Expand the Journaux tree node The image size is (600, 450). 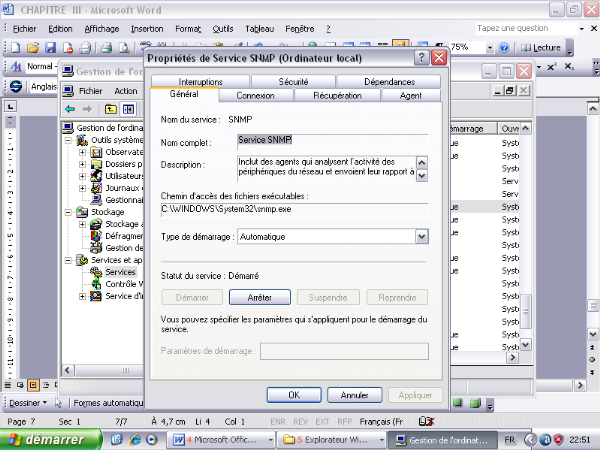[82, 188]
